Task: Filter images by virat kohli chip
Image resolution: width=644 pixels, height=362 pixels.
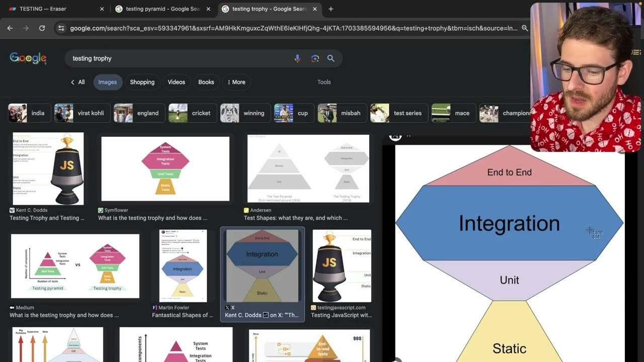Action: (x=82, y=113)
